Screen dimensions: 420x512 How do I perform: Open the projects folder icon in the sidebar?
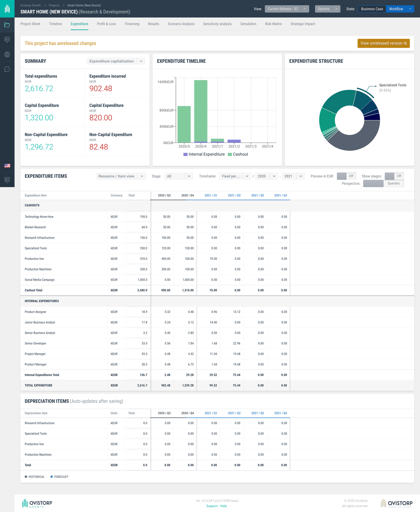tap(7, 25)
